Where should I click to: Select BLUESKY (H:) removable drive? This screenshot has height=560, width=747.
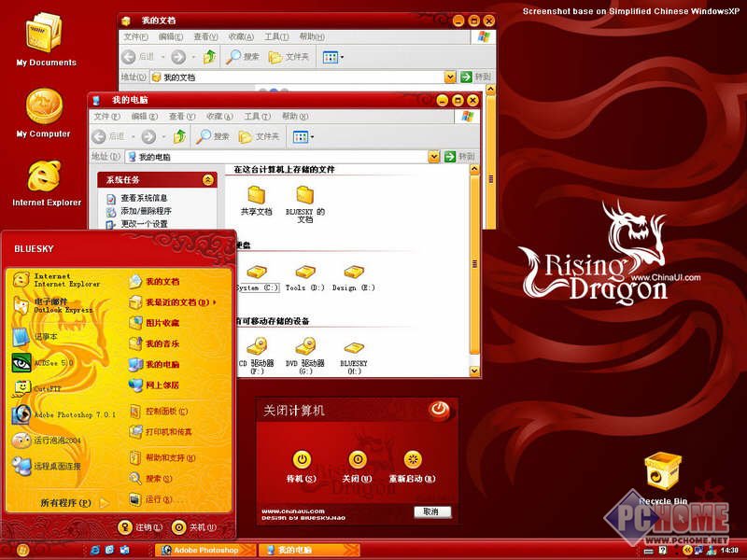354,358
